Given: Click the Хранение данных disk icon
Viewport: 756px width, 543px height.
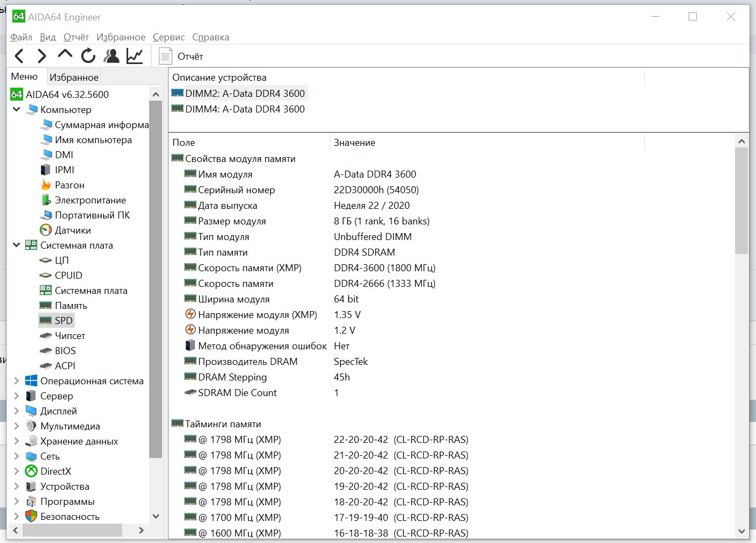Looking at the screenshot, I should click(31, 441).
